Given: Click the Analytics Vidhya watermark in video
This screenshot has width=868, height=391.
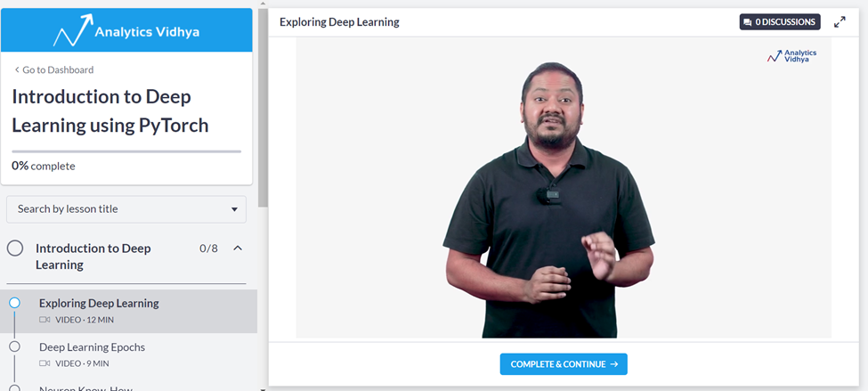Looking at the screenshot, I should click(x=791, y=57).
